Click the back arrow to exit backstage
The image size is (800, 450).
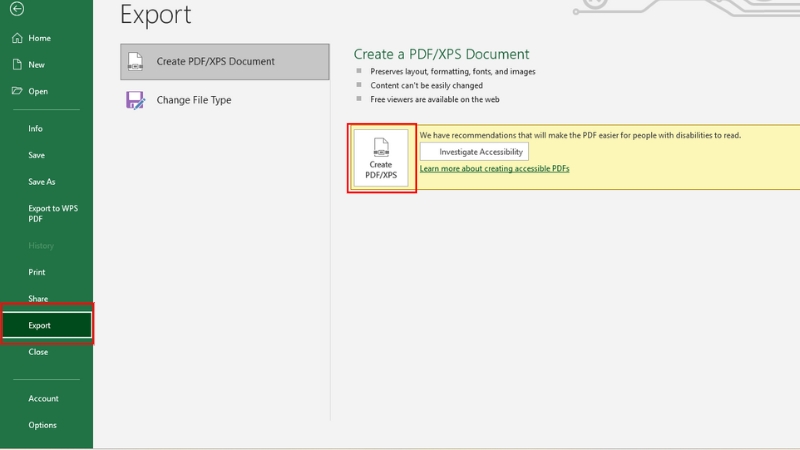17,9
